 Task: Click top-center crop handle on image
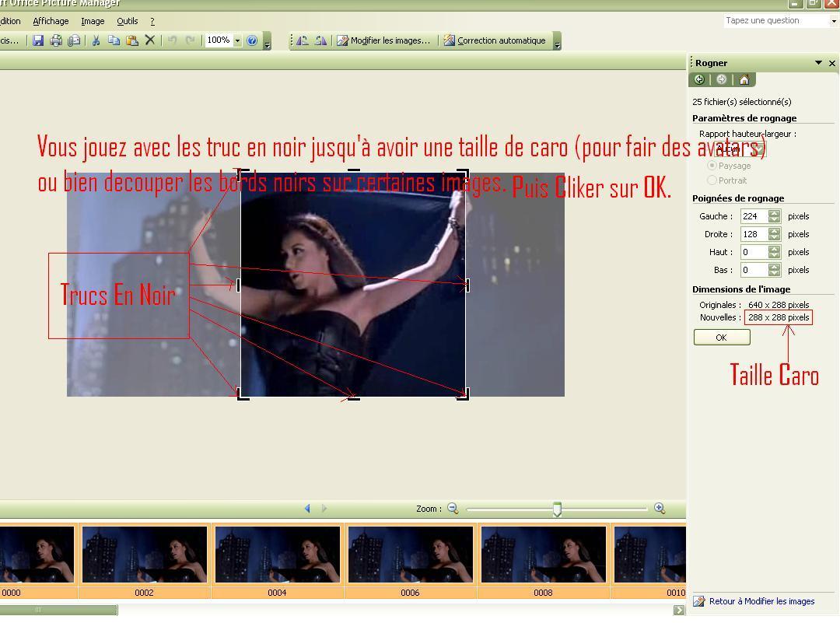pos(354,170)
